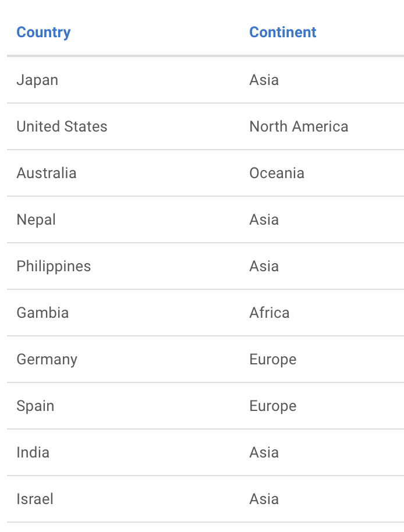
Task: Click the Africa continent cell
Action: coord(270,313)
